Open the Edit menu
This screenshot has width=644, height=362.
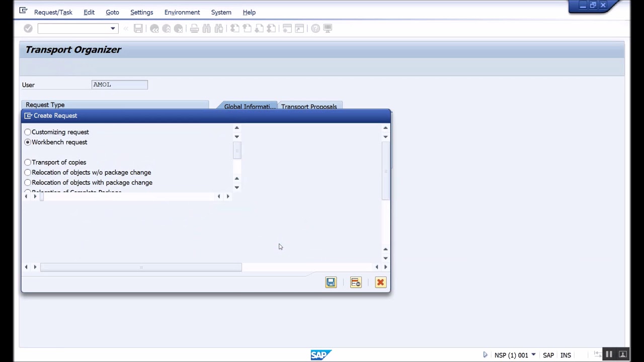[89, 12]
